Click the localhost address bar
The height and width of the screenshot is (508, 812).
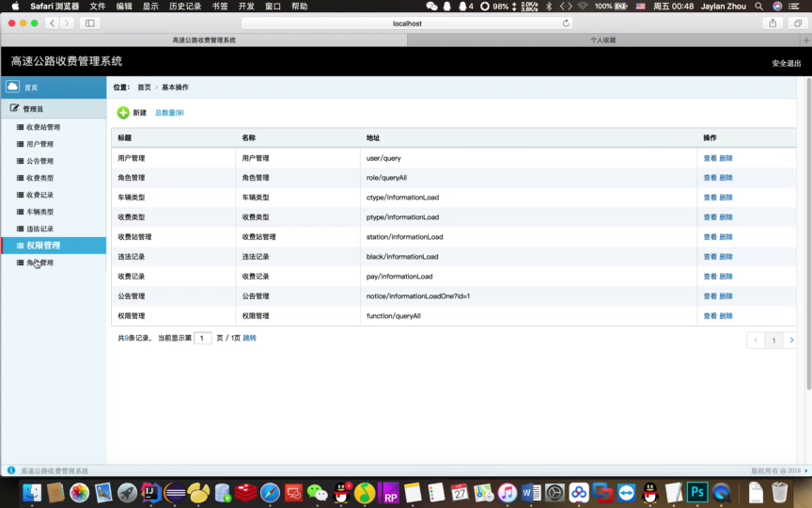pyautogui.click(x=407, y=23)
